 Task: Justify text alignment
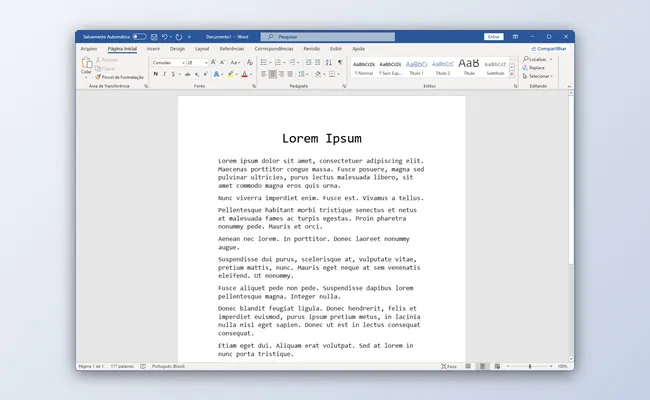pos(290,74)
